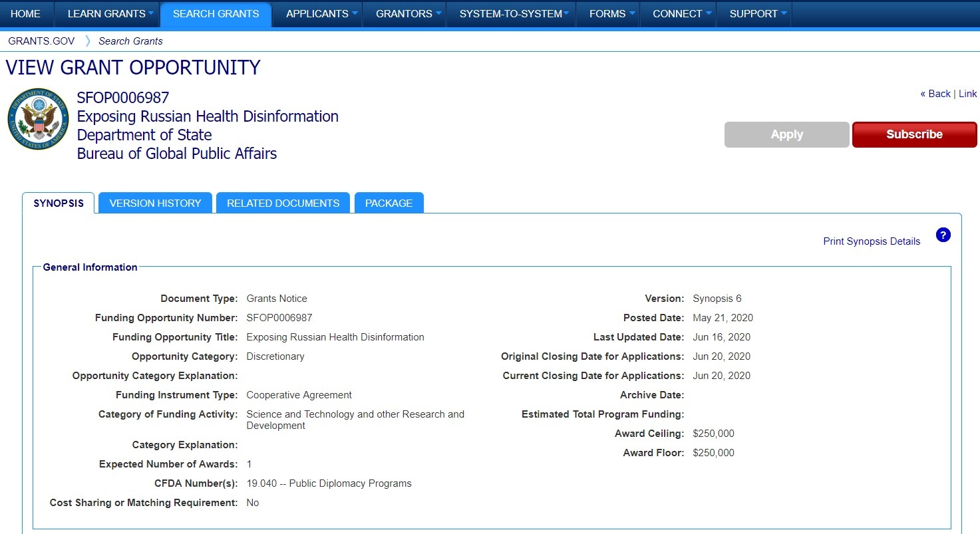Click the CFDA value 19.040 -- Public Diplomacy Programs
This screenshot has width=980, height=534.
pos(329,483)
